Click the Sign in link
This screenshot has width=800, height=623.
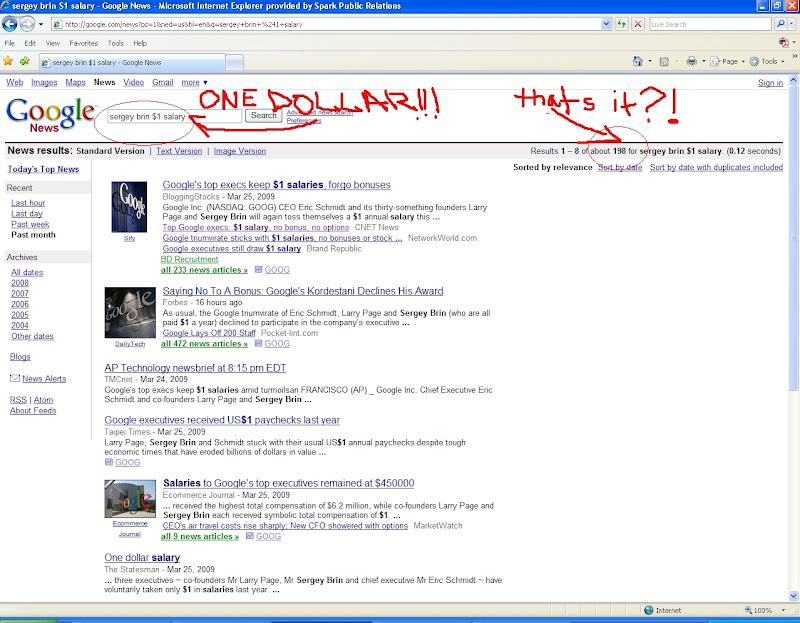(770, 83)
